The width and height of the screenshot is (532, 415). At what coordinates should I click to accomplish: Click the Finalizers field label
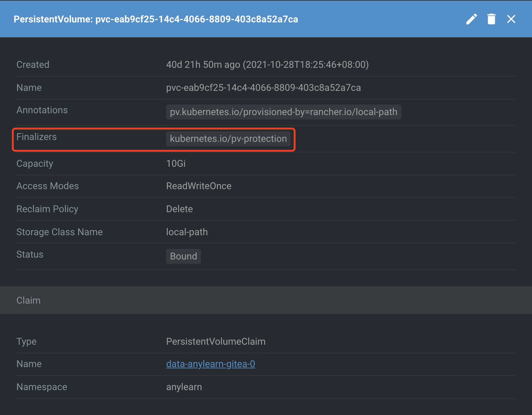pyautogui.click(x=36, y=137)
